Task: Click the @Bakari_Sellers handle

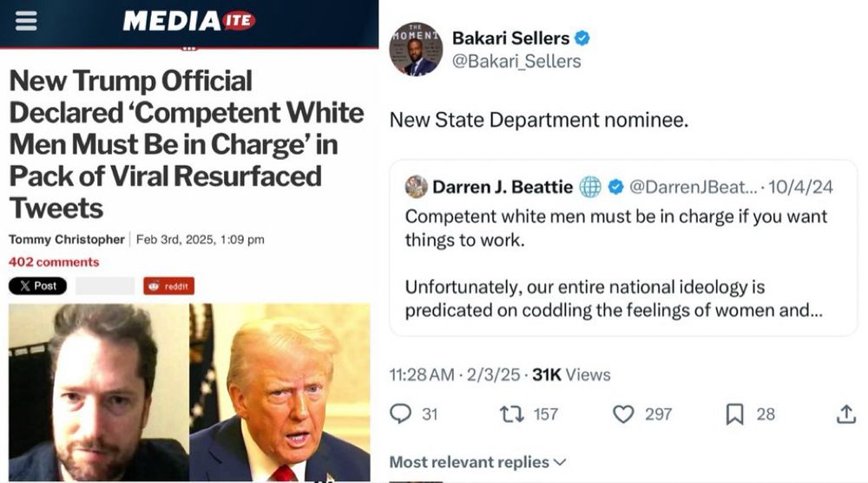Action: click(x=516, y=61)
